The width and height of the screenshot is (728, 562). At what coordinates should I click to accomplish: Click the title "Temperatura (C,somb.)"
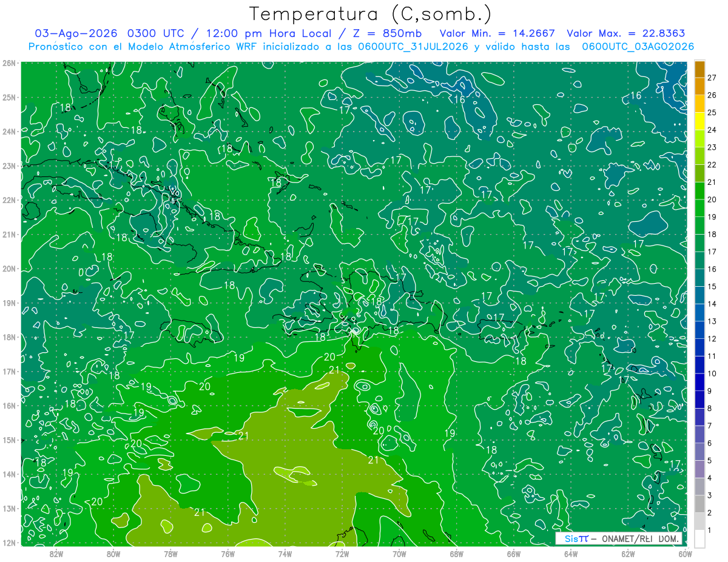(x=371, y=14)
